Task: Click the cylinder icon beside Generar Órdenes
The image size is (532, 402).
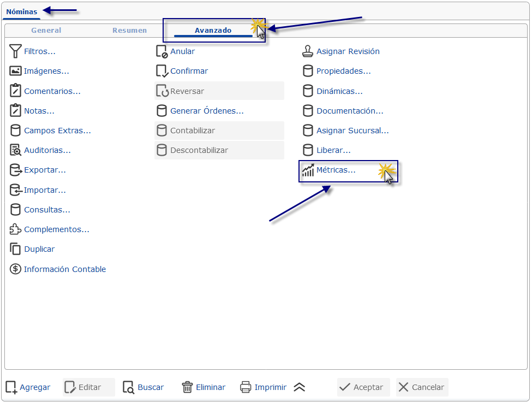Action: 162,111
